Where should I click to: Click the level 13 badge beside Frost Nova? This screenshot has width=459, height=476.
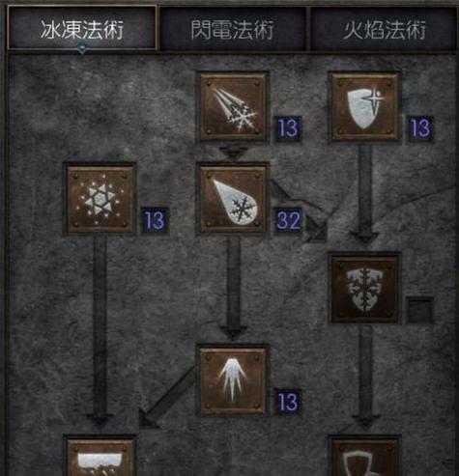coord(155,221)
